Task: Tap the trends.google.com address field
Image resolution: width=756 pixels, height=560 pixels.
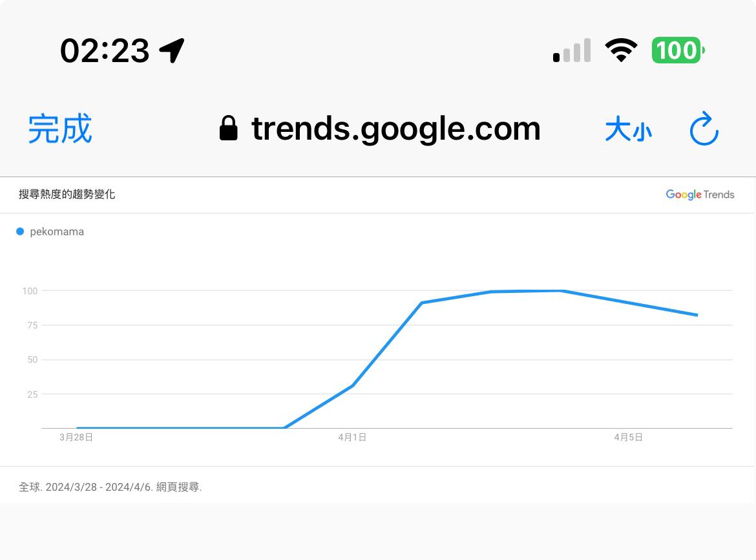Action: tap(395, 129)
